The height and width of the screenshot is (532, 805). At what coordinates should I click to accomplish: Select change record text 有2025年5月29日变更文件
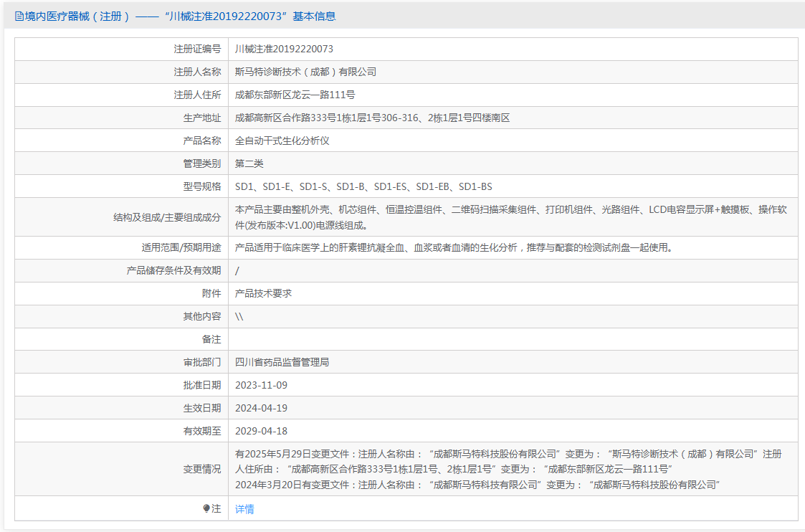[508, 461]
